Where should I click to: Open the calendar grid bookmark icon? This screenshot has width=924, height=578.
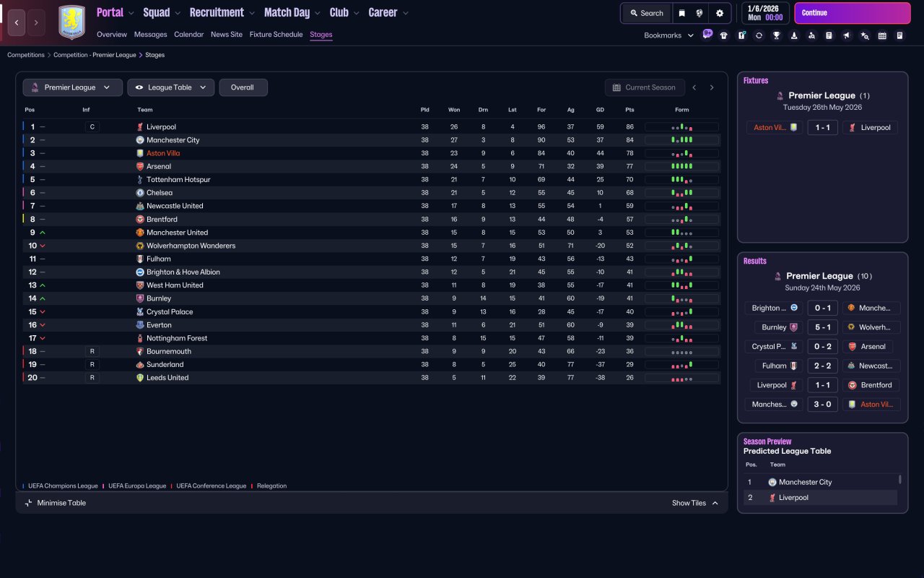click(x=882, y=35)
